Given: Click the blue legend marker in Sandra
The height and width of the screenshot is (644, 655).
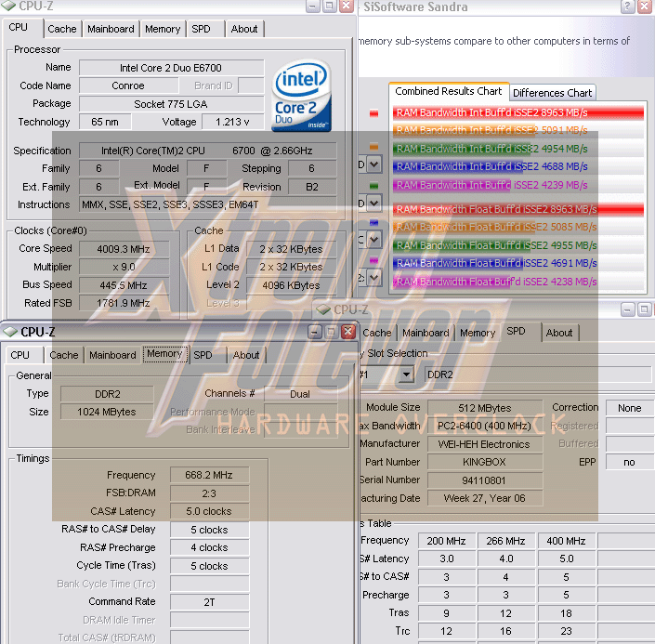Looking at the screenshot, I should pos(373,222).
